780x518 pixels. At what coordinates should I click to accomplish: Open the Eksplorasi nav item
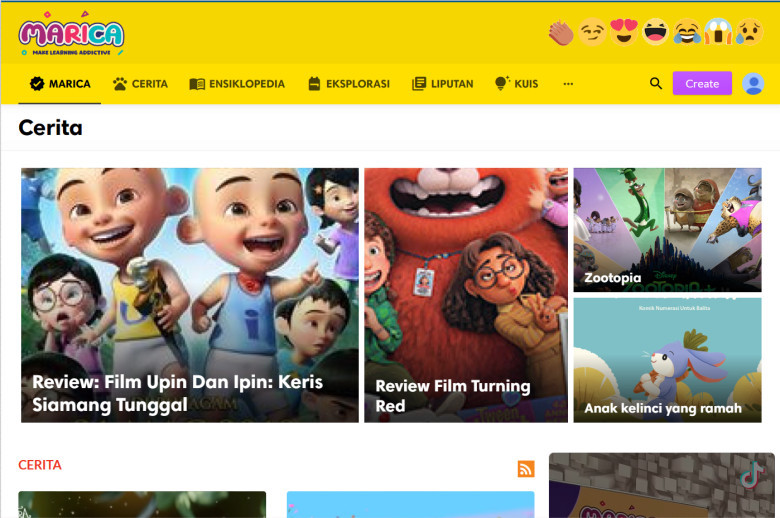(x=348, y=84)
